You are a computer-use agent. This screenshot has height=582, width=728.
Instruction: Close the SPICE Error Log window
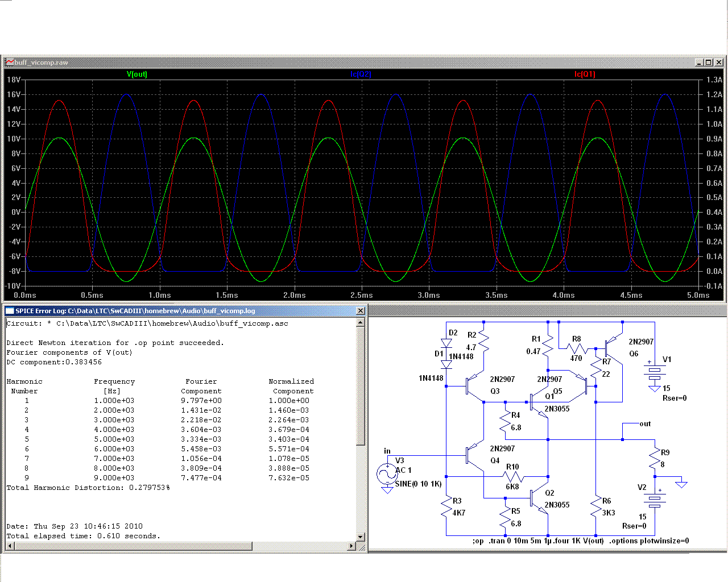(x=360, y=311)
